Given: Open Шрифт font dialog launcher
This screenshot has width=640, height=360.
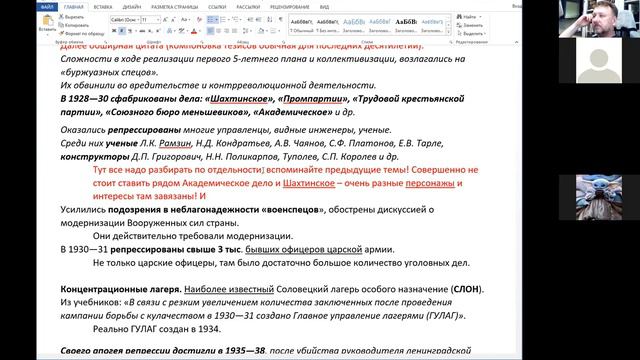Looking at the screenshot, I should pyautogui.click(x=201, y=42).
